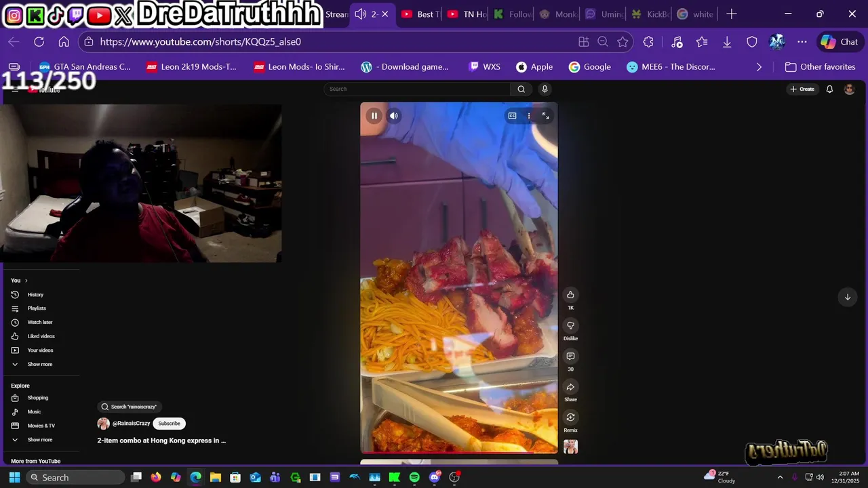
Task: Open Edge settings and more menu
Action: coord(802,42)
